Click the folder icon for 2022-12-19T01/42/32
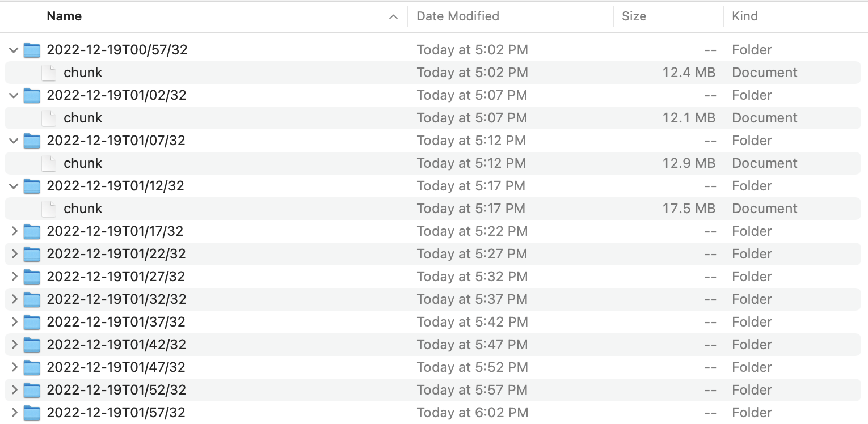 [x=32, y=345]
